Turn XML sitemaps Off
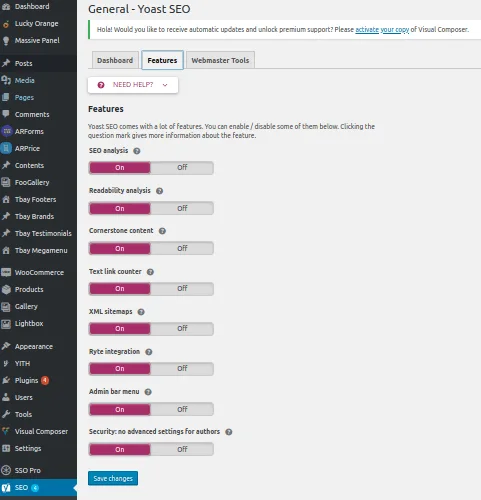Screen dimensions: 481x500 pos(182,329)
